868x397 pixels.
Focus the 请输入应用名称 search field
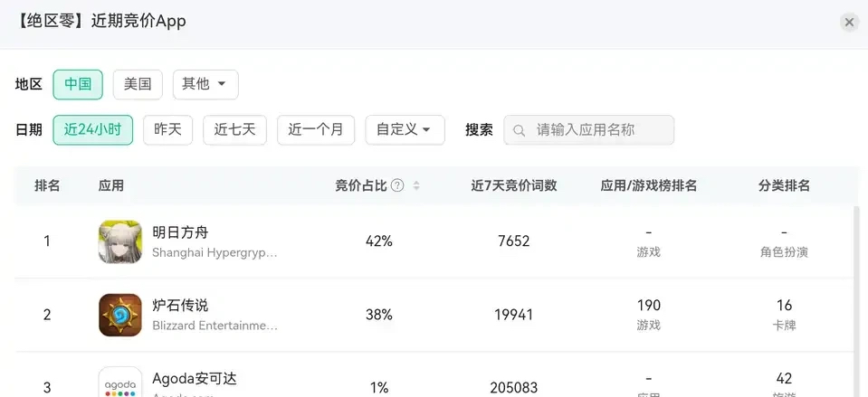pyautogui.click(x=597, y=130)
